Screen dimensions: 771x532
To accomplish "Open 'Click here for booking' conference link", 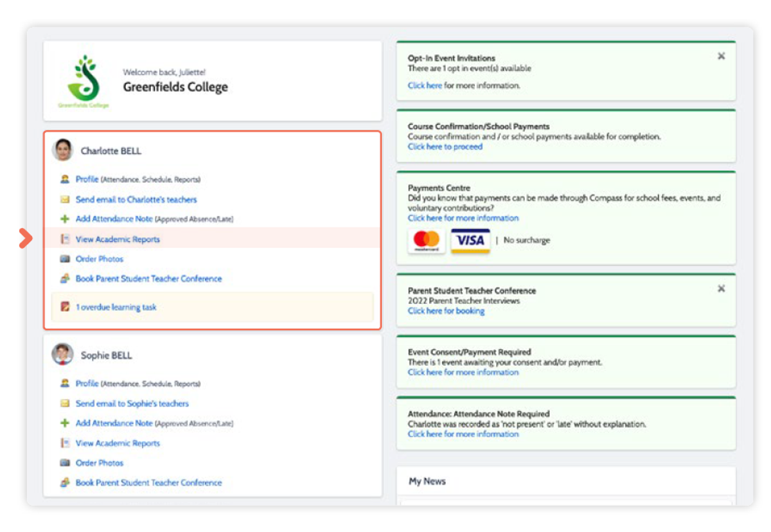I will (446, 311).
